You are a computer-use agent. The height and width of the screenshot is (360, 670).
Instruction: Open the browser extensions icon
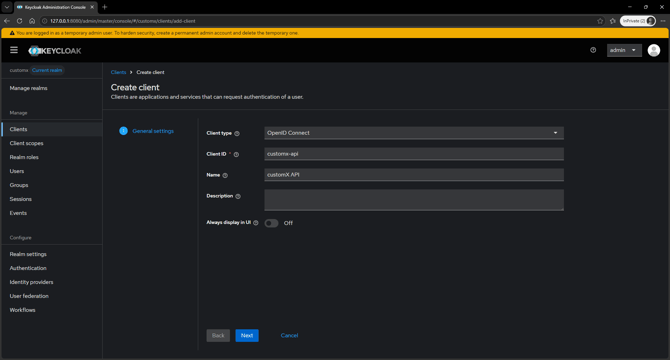pos(613,21)
